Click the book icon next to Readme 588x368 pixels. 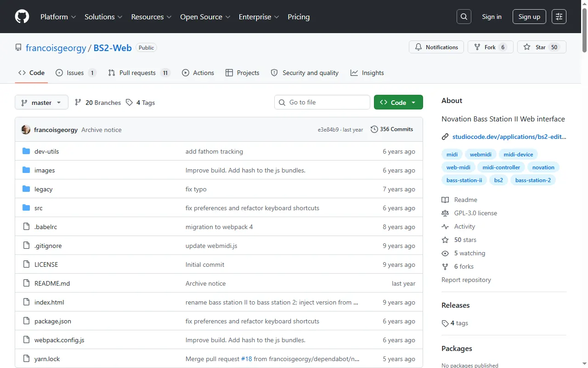point(445,200)
